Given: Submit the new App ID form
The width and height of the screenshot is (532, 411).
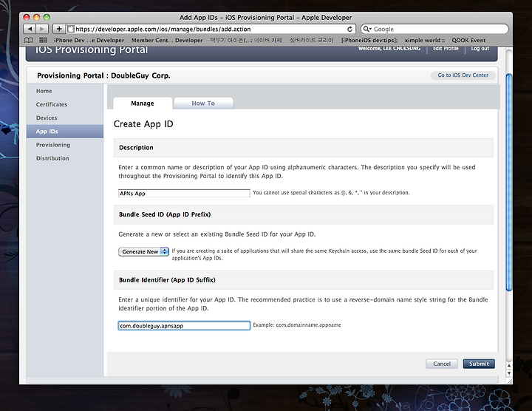Looking at the screenshot, I should coord(479,364).
